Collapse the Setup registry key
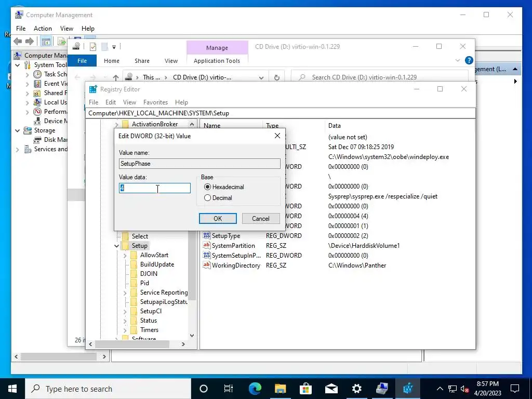This screenshot has width=532, height=399. click(117, 246)
